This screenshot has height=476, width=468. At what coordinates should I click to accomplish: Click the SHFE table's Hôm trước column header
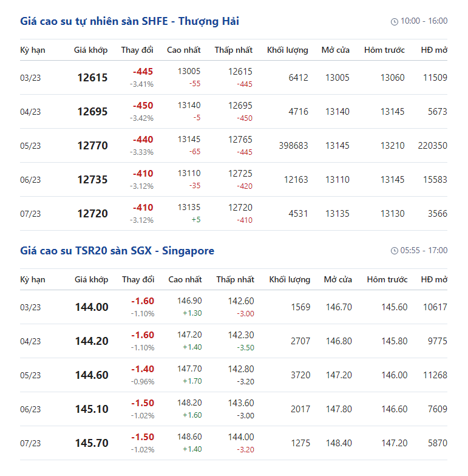click(x=384, y=50)
